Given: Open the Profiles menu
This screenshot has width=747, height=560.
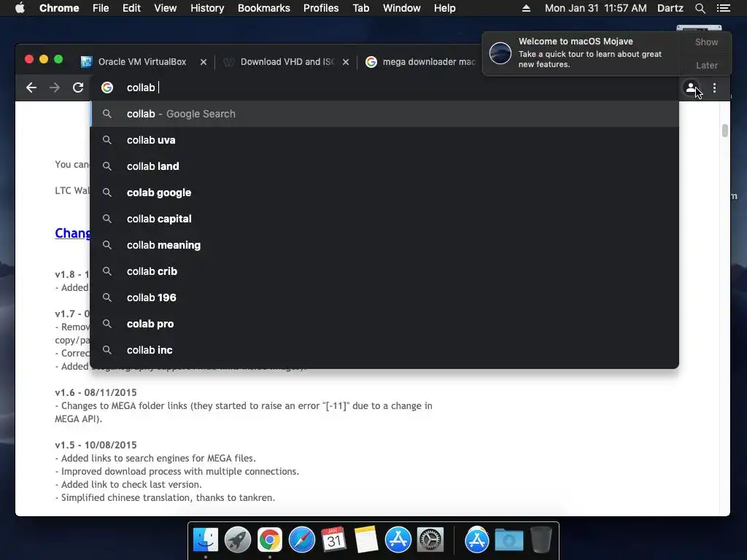Looking at the screenshot, I should click(x=321, y=8).
